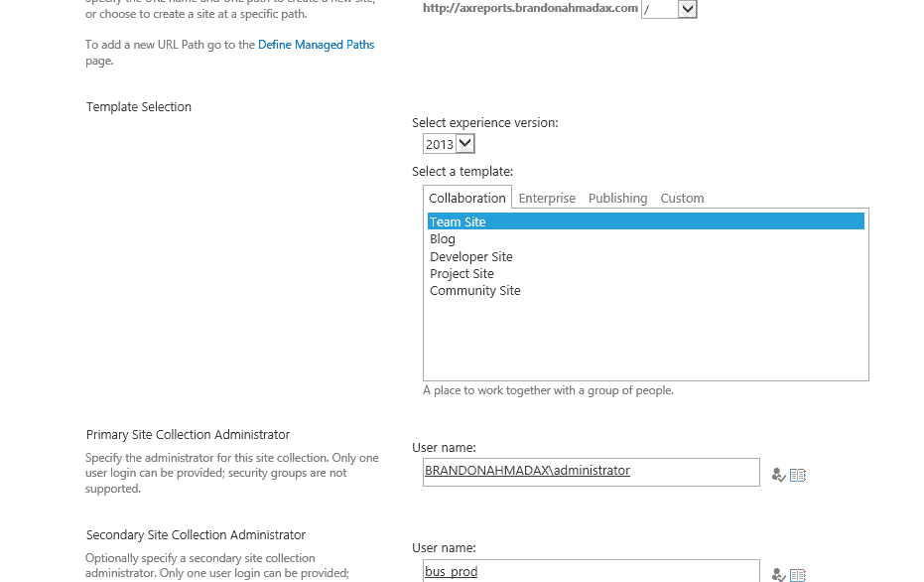Open the Publishing template tab
The height and width of the screenshot is (582, 924).
617,198
